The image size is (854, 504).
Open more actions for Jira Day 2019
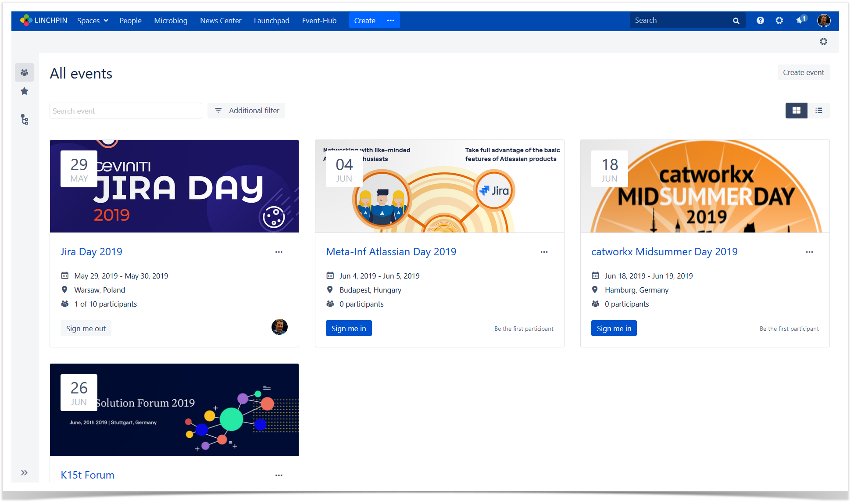(279, 252)
